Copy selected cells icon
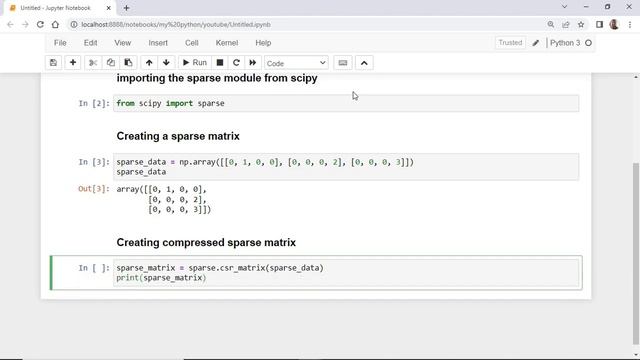640x360 pixels. coord(111,63)
